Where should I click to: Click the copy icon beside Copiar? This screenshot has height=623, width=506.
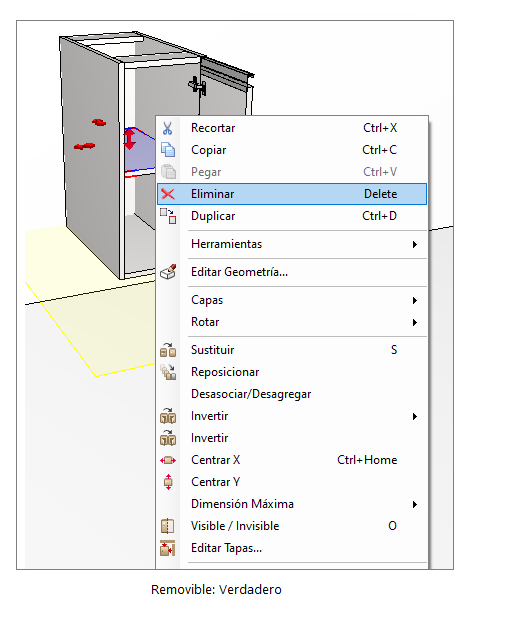(168, 150)
